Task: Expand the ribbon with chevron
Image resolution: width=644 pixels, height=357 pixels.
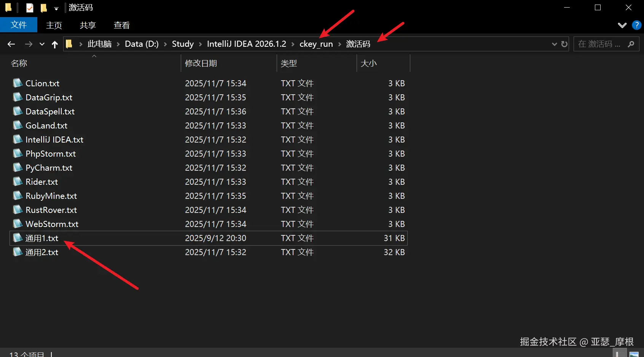Action: click(622, 25)
